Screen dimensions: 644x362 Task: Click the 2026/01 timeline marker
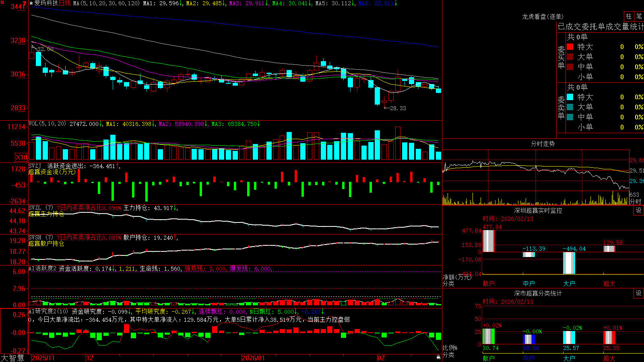click(253, 358)
